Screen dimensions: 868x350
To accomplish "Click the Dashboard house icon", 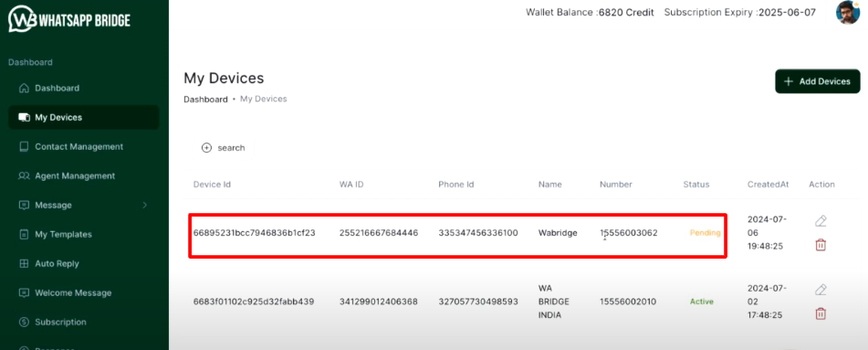I will point(23,89).
